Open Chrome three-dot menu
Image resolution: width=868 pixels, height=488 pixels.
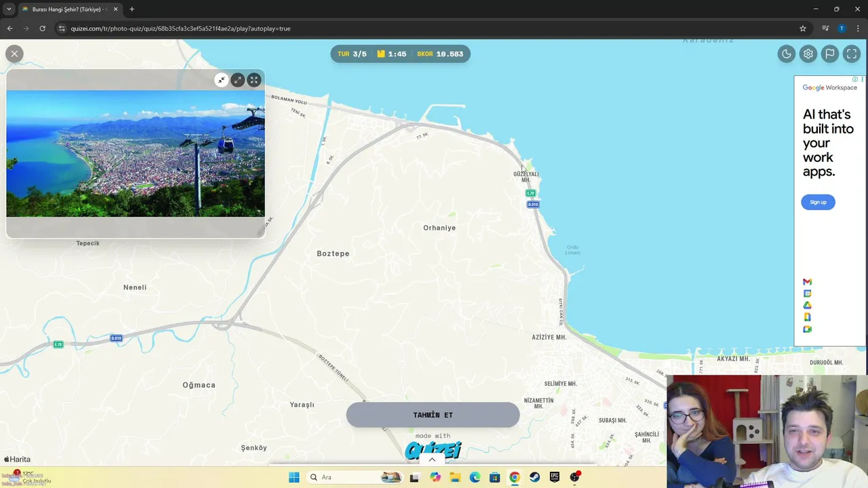point(858,28)
